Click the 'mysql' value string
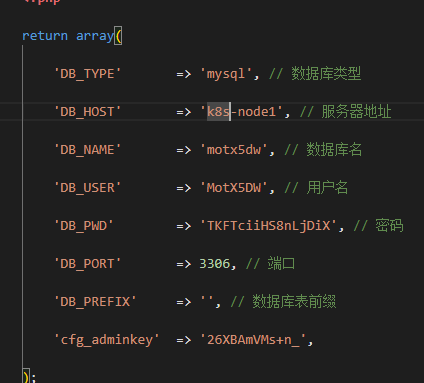424x383 pixels. point(226,74)
